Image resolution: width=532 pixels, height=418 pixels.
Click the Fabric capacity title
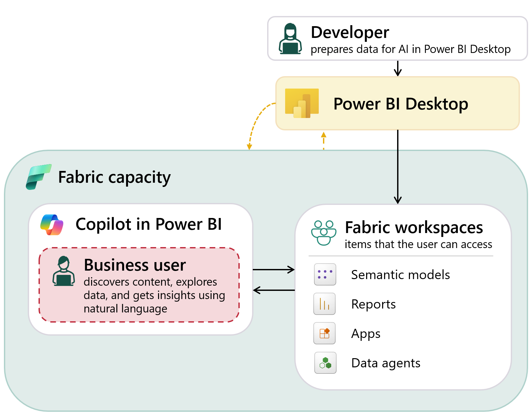tap(114, 177)
